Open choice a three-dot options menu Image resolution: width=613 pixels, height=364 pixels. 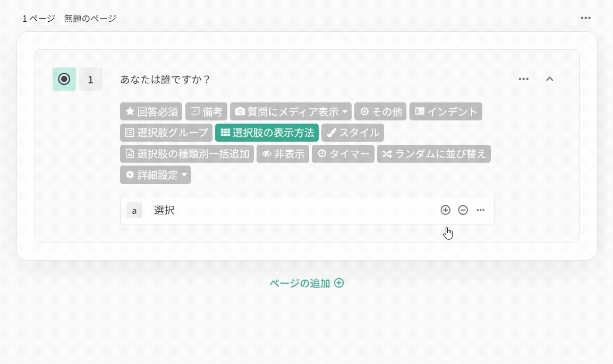481,210
